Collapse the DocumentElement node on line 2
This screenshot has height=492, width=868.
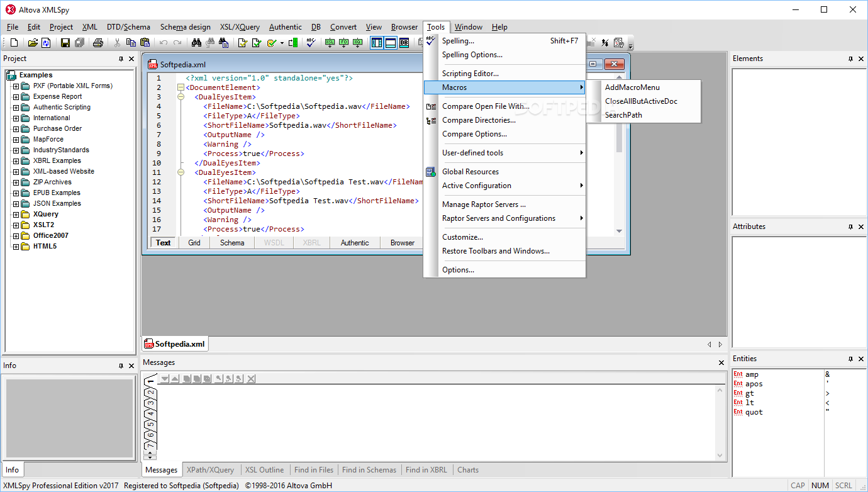[181, 87]
